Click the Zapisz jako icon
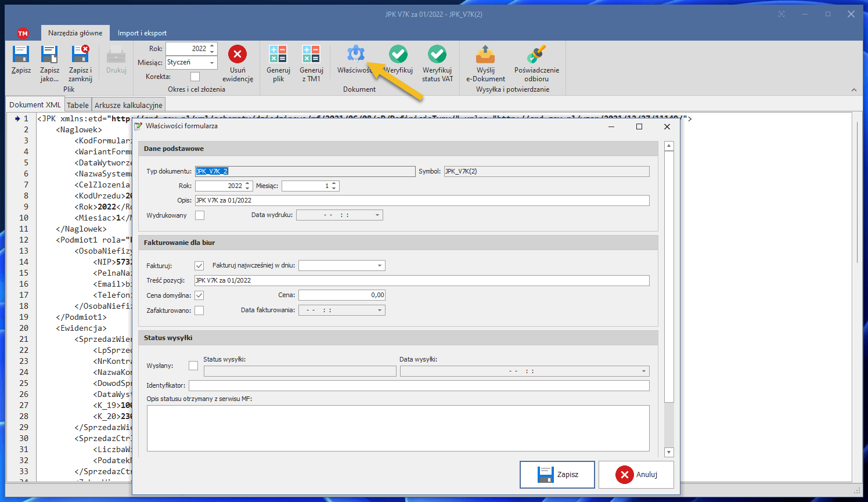 point(49,55)
